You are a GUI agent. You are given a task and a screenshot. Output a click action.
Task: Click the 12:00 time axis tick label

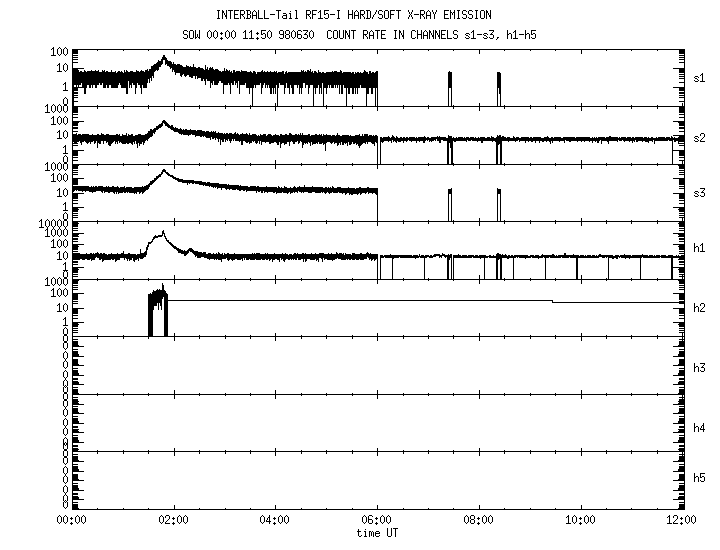coord(681,521)
